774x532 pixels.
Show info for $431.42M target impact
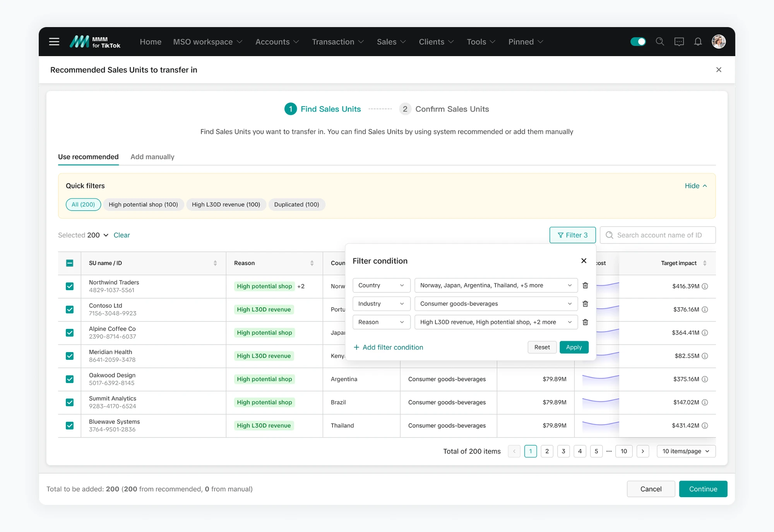click(x=705, y=426)
